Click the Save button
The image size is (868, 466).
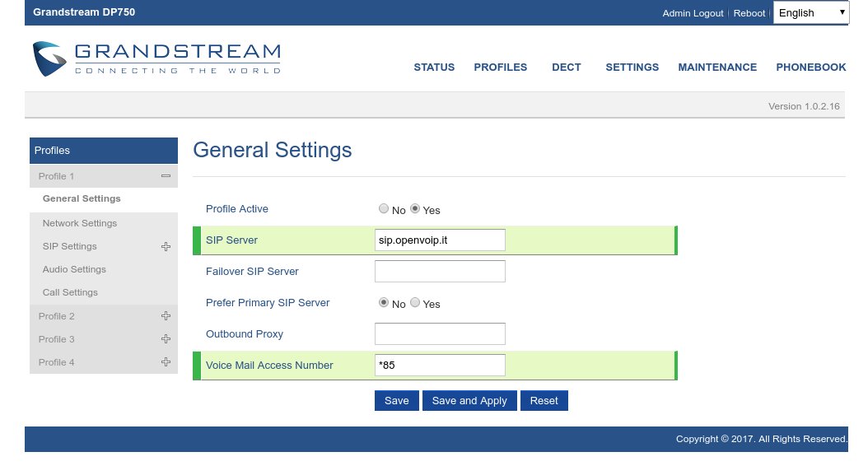click(397, 401)
